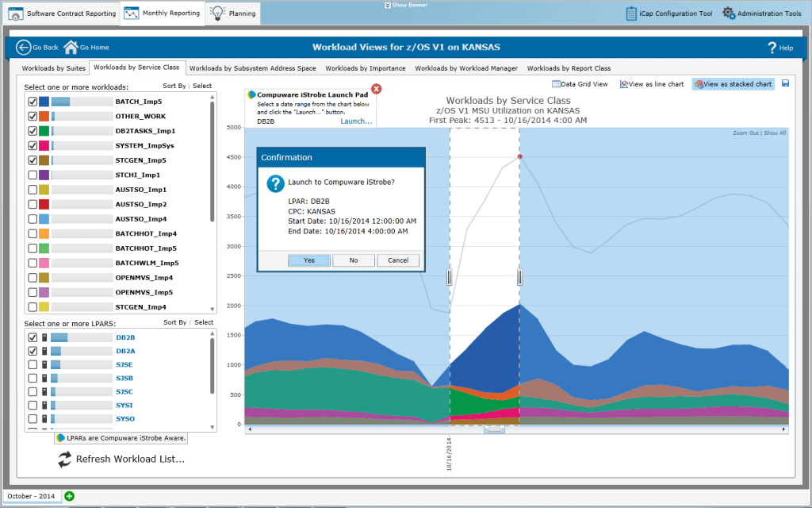The image size is (812, 508).
Task: Check the STCHI_Imp1 workload
Action: tap(33, 175)
